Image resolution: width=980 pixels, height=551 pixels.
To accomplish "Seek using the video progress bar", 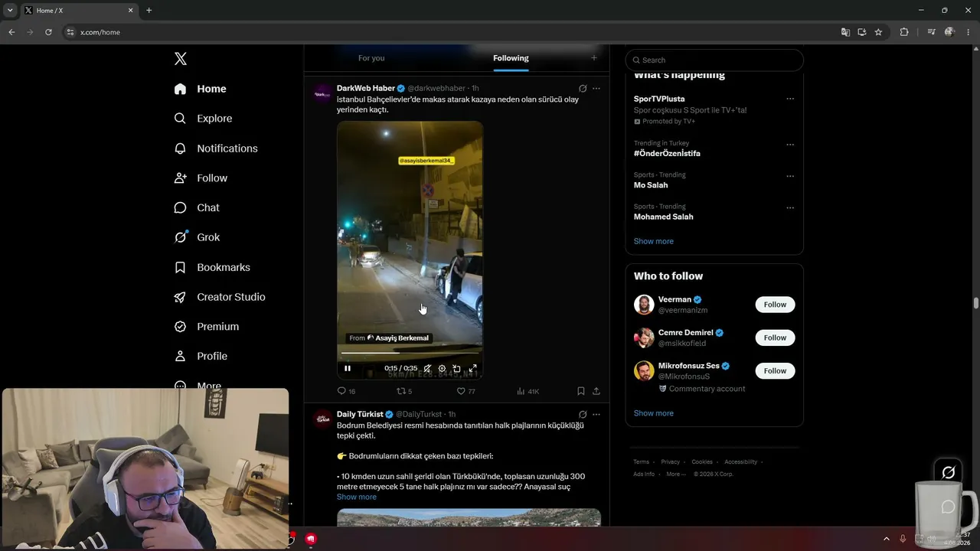I will click(410, 353).
